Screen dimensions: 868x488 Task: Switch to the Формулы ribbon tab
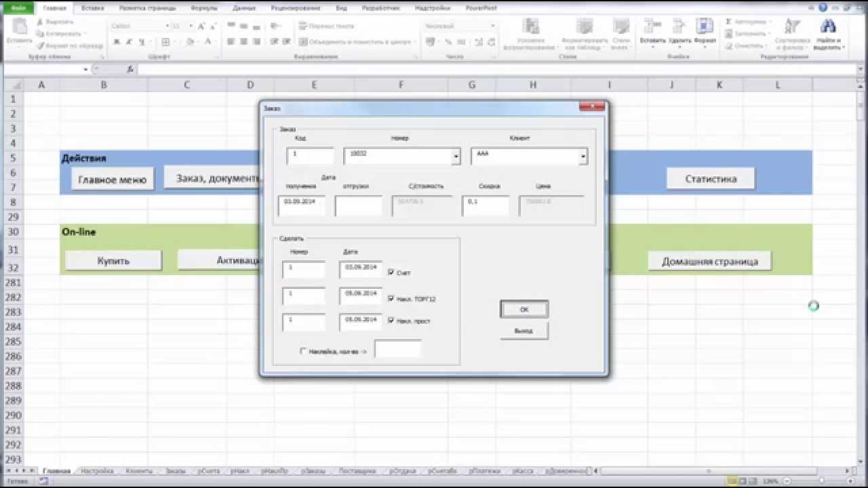pyautogui.click(x=203, y=8)
